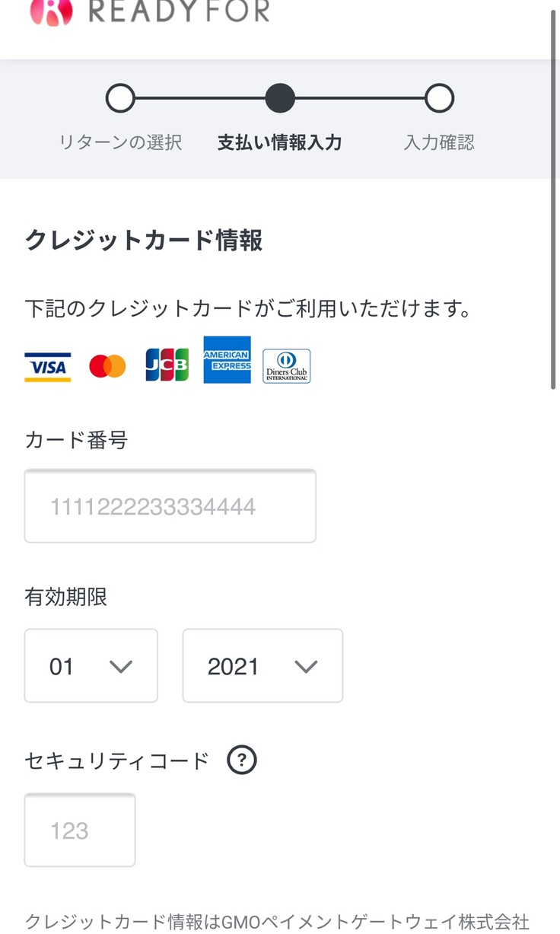
Task: Click the page vertical scrollbar
Action: coord(554,198)
